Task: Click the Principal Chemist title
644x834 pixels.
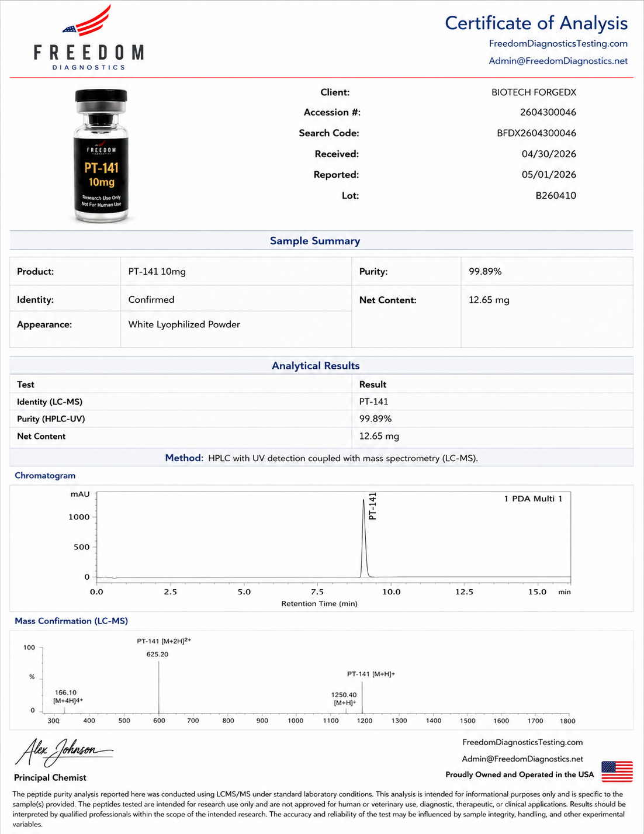Action: coord(50,778)
